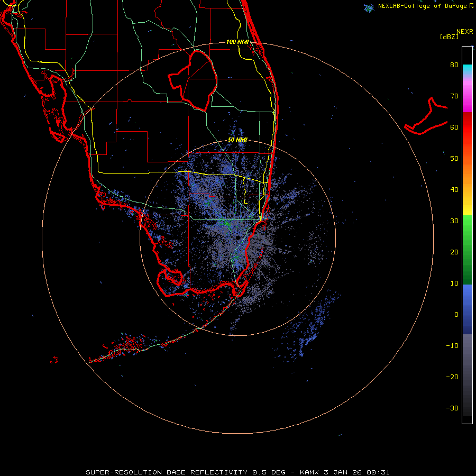Select the -20 dBZ scale label
This screenshot has width=476, height=476.
pyautogui.click(x=452, y=377)
